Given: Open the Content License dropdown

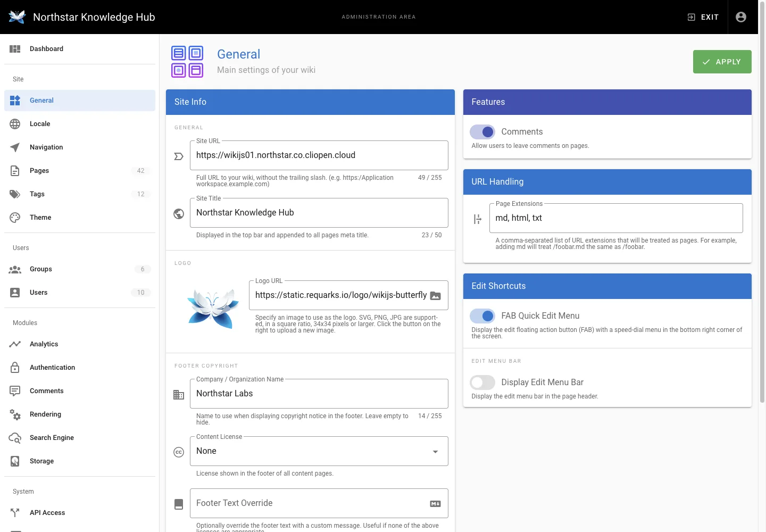Looking at the screenshot, I should click(319, 451).
